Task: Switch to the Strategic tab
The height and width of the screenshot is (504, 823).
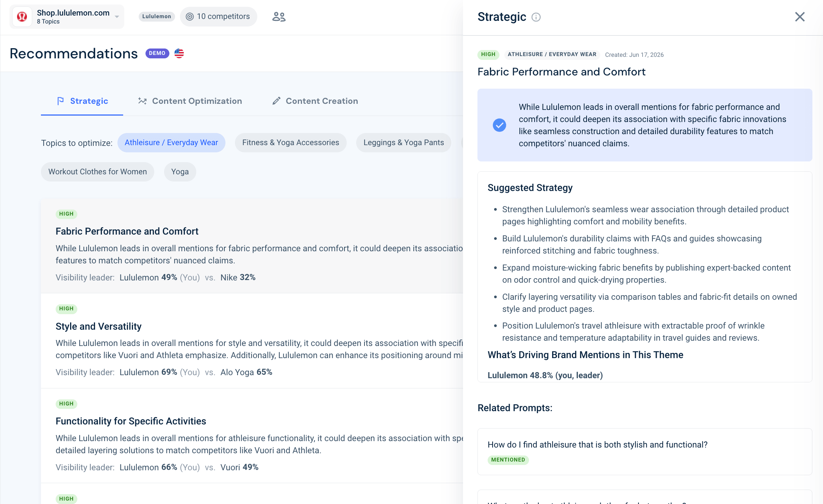Action: (82, 101)
